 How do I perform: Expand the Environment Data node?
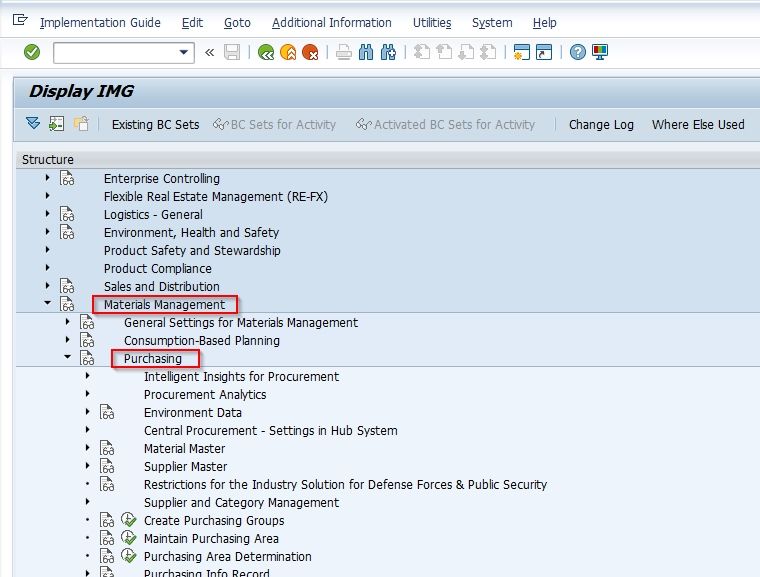pos(87,411)
